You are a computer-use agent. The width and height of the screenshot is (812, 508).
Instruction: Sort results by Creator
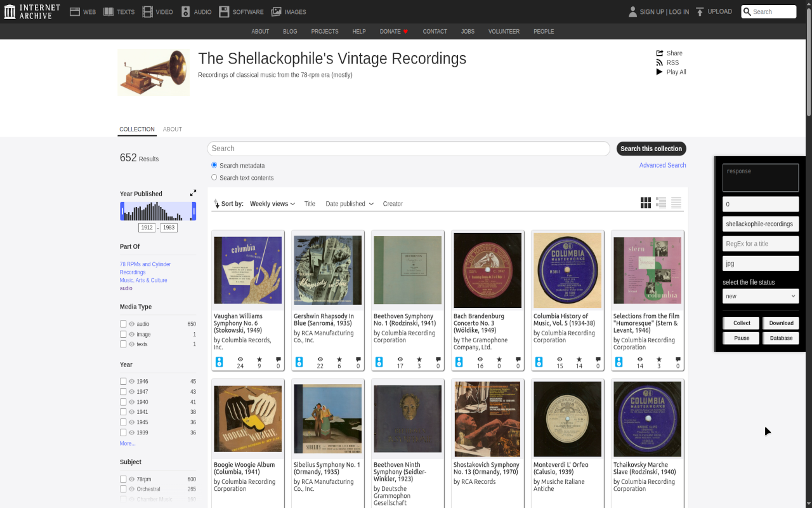pos(393,204)
